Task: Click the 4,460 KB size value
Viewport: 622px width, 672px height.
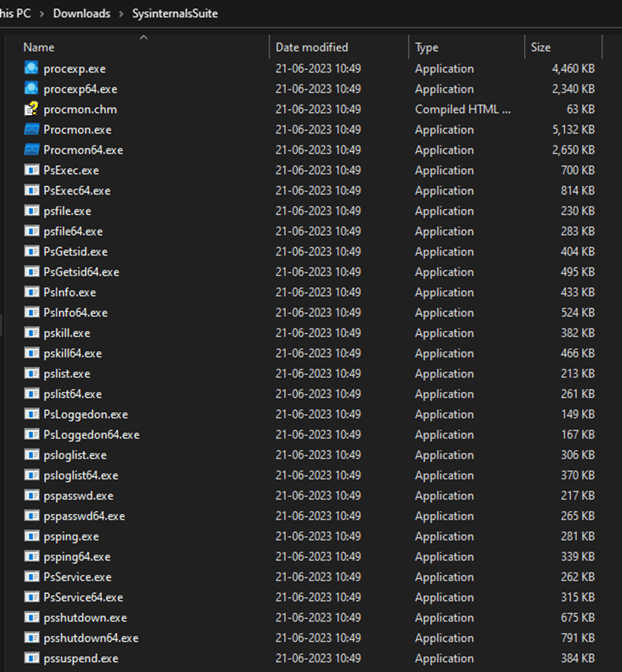Action: tap(573, 69)
